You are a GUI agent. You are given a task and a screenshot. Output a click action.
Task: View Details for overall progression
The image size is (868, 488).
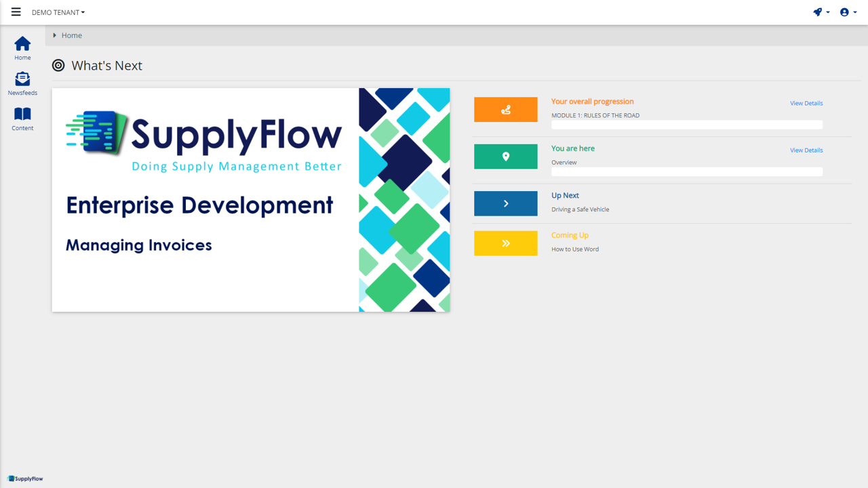pos(806,103)
